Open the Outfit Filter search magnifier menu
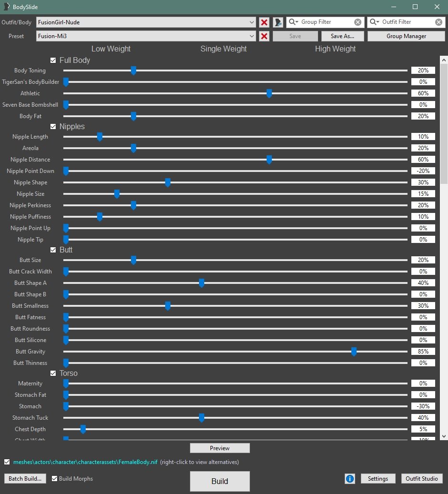The width and height of the screenshot is (448, 494). point(375,22)
